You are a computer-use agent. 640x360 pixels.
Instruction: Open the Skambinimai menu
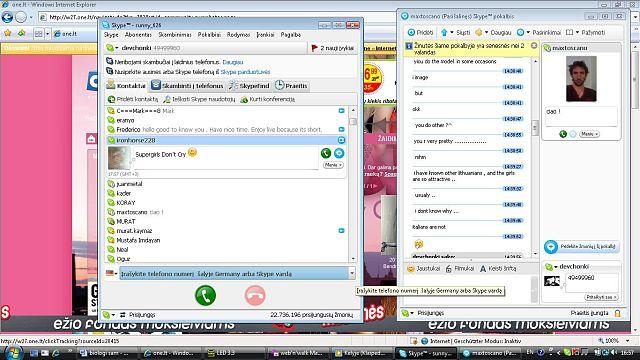[x=175, y=35]
